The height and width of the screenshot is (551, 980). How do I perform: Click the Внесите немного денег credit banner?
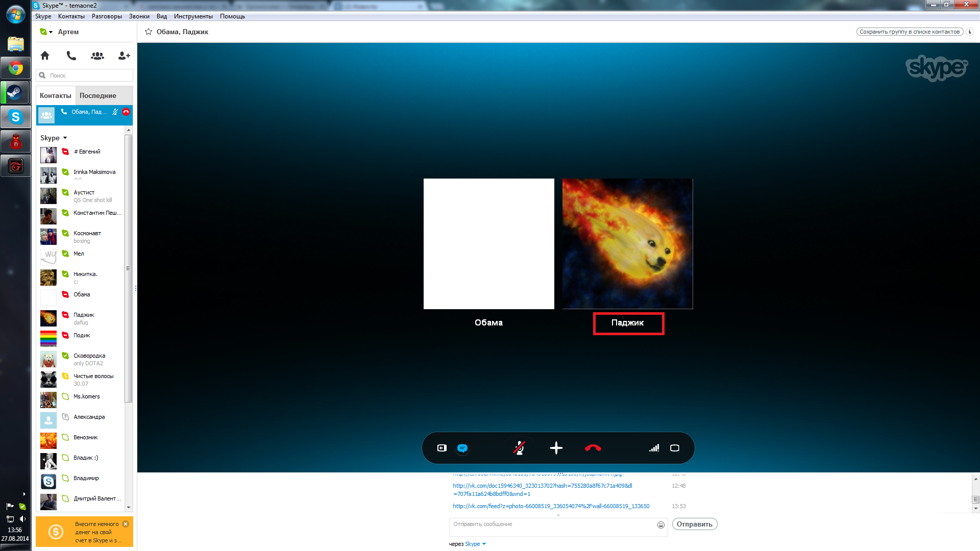(x=85, y=532)
